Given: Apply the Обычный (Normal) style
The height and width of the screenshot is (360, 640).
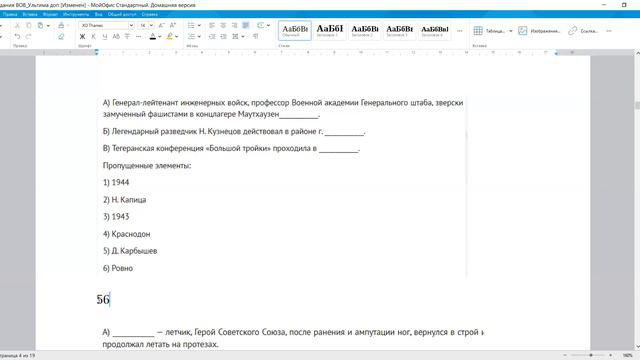Looking at the screenshot, I should pos(295,31).
